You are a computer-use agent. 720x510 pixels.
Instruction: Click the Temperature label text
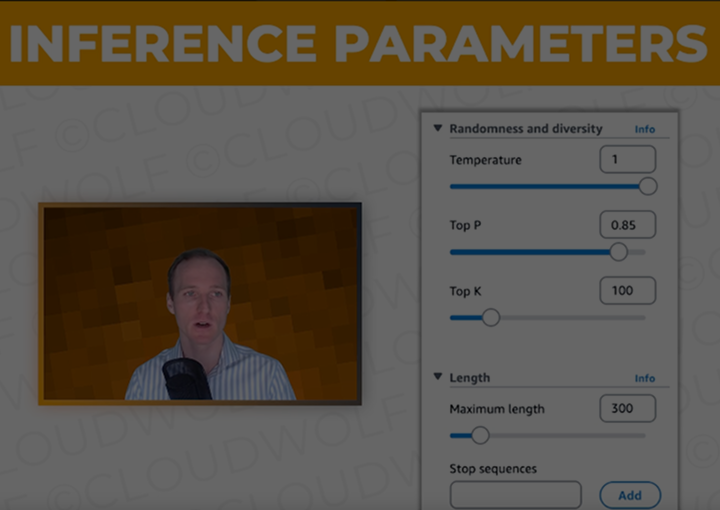tap(485, 160)
